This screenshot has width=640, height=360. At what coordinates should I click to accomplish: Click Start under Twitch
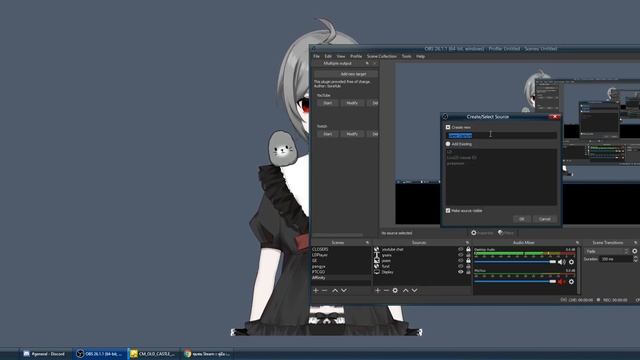328,134
